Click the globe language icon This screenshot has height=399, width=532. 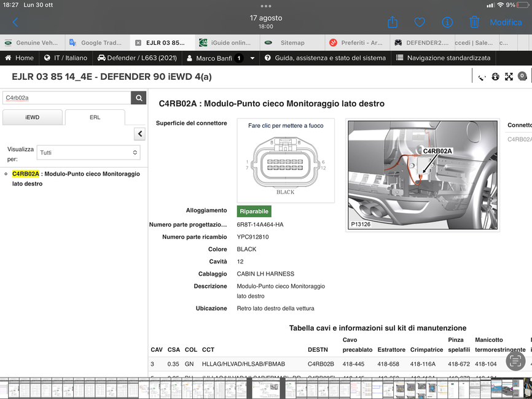click(x=47, y=58)
